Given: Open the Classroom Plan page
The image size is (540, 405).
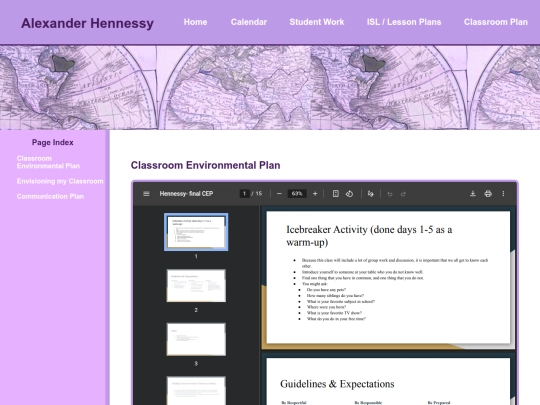Looking at the screenshot, I should coord(496,22).
